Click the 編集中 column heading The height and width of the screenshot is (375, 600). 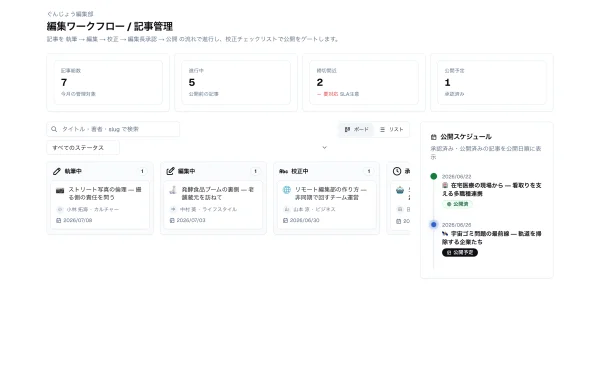pos(186,171)
